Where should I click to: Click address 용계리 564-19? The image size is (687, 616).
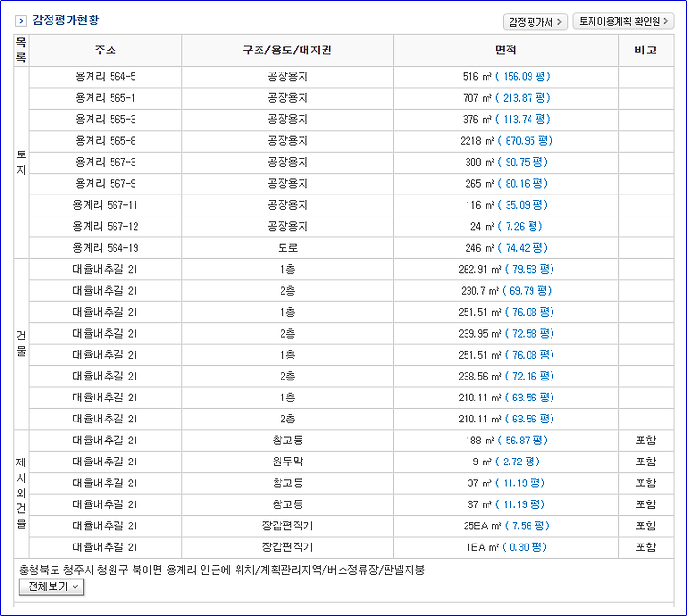coord(106,248)
